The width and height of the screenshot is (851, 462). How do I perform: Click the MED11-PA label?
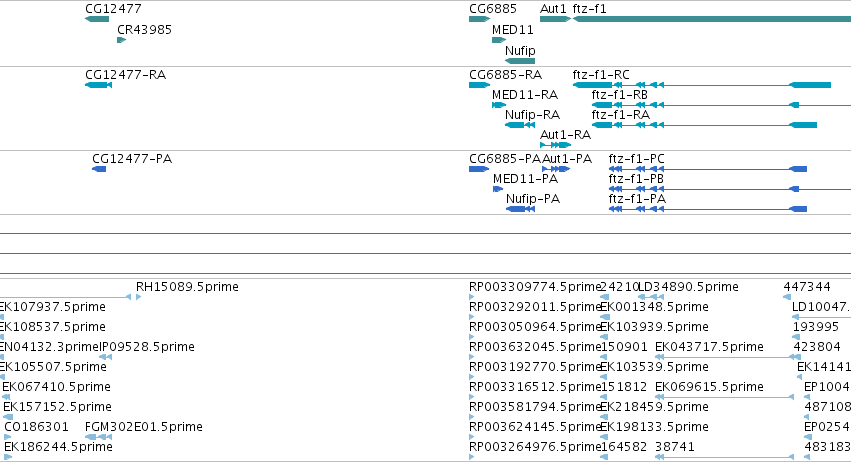(525, 179)
